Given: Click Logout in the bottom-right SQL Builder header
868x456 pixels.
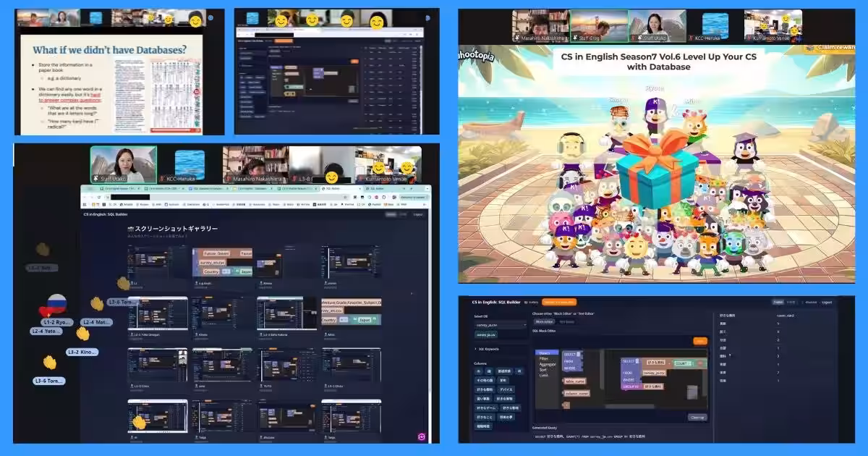Looking at the screenshot, I should pos(826,302).
